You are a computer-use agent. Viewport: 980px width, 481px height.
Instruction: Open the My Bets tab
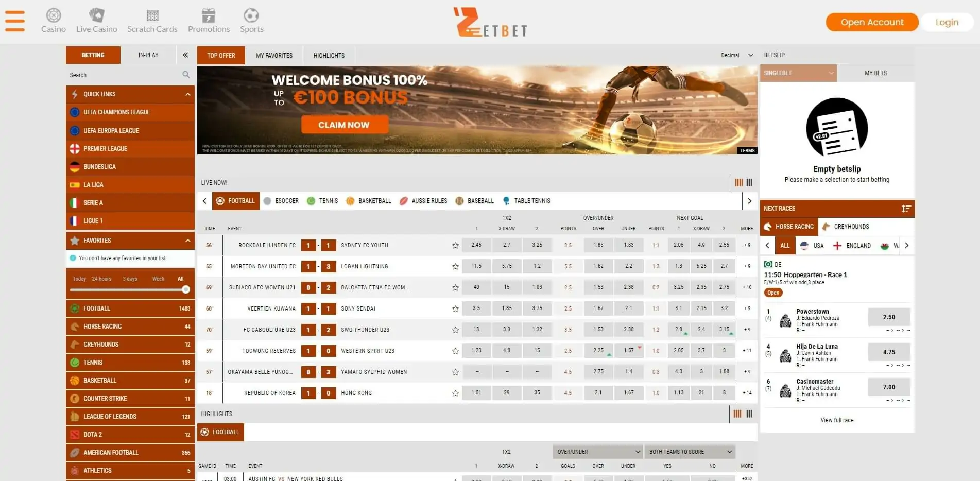click(875, 73)
